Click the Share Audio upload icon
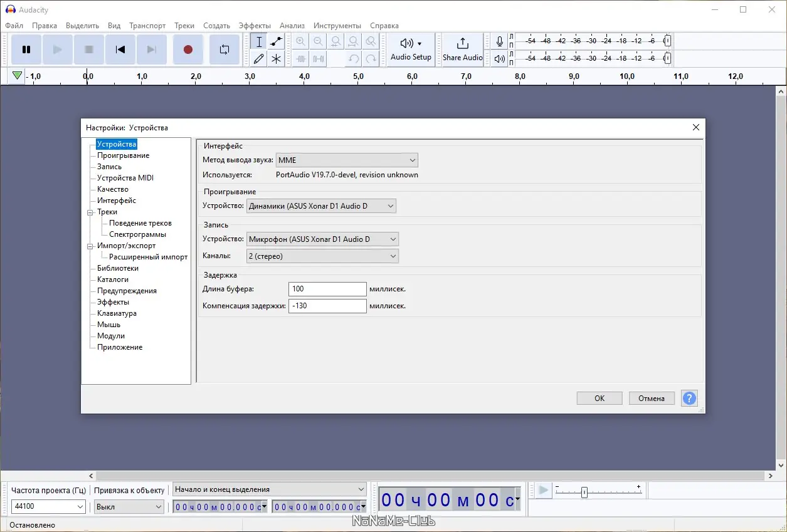 462,43
